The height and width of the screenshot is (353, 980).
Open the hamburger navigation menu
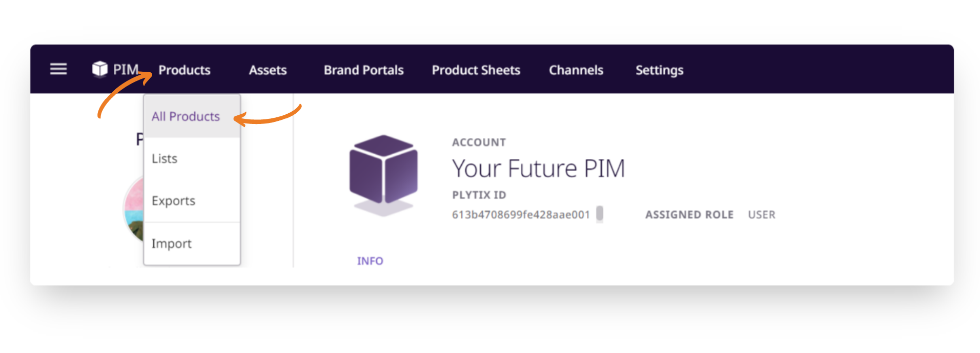point(58,69)
